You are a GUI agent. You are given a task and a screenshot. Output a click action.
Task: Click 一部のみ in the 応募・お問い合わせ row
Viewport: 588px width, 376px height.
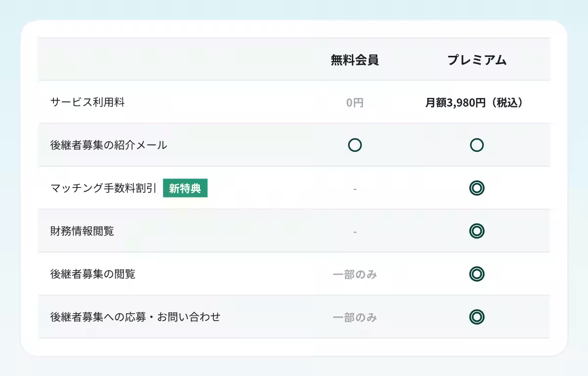[355, 317]
